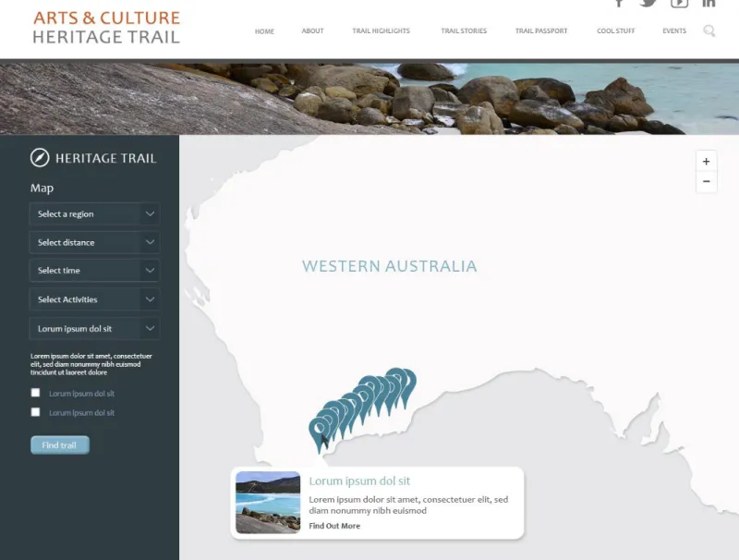Open Cool Stuff page
Viewport: 739px width, 560px height.
615,30
